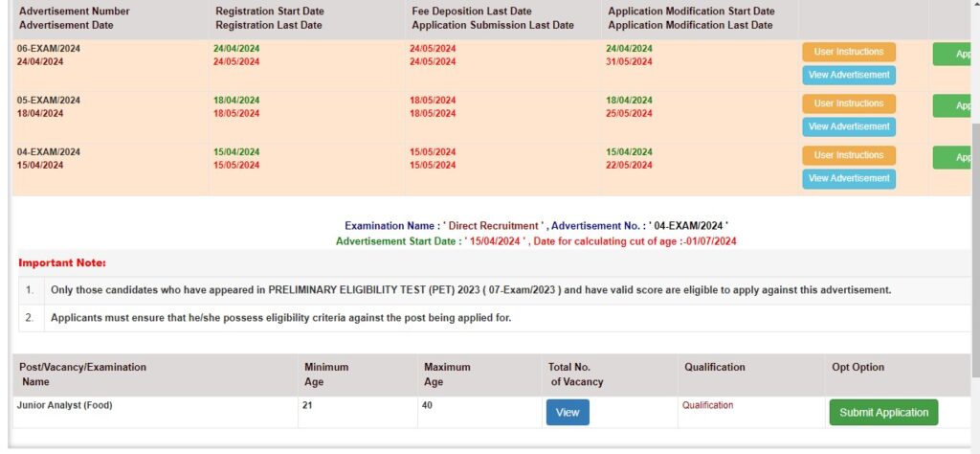Click the minimum age value 21

(307, 405)
